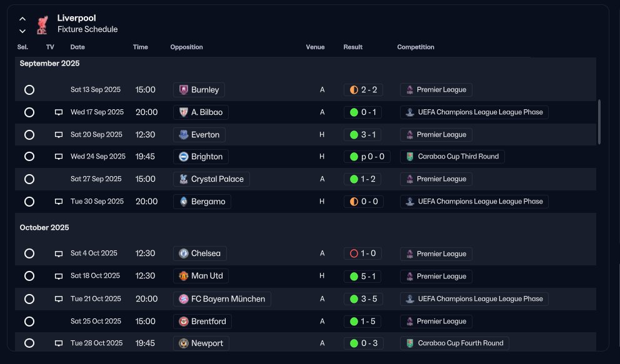The height and width of the screenshot is (364, 620).
Task: Click the Man Utd club badge icon
Action: [x=184, y=276]
